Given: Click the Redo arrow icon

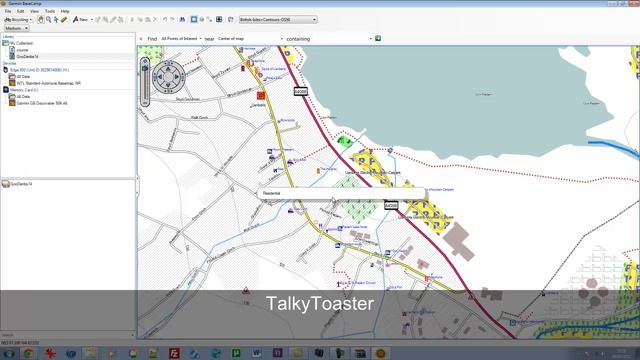Looking at the screenshot, I should [173, 20].
